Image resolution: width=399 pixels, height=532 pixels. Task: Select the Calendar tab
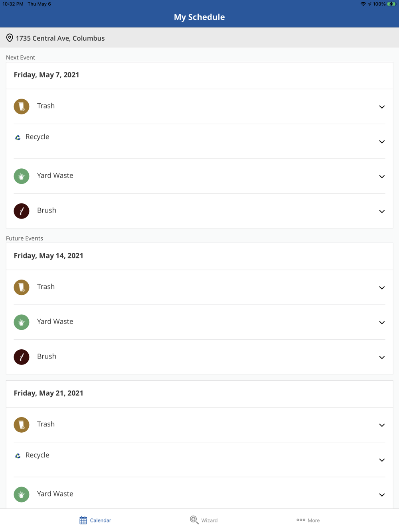click(x=95, y=520)
